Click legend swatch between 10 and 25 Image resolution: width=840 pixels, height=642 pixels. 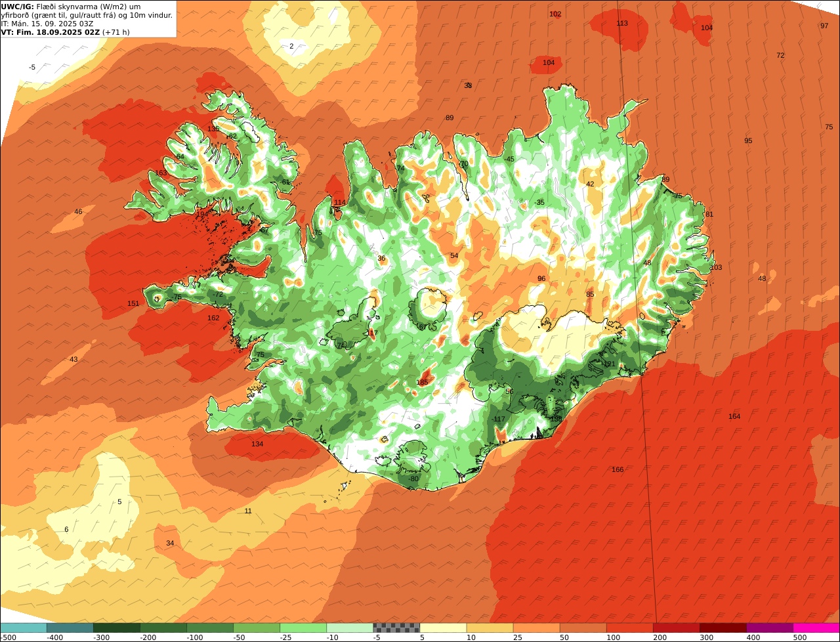(x=489, y=628)
